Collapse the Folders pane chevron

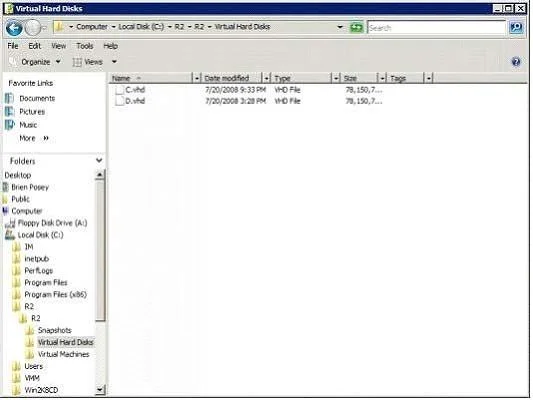click(x=99, y=160)
